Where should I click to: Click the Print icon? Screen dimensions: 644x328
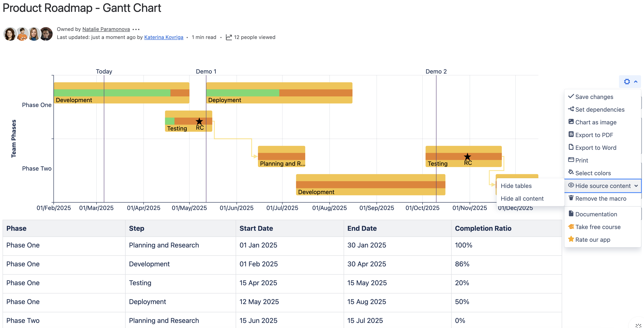pos(571,160)
